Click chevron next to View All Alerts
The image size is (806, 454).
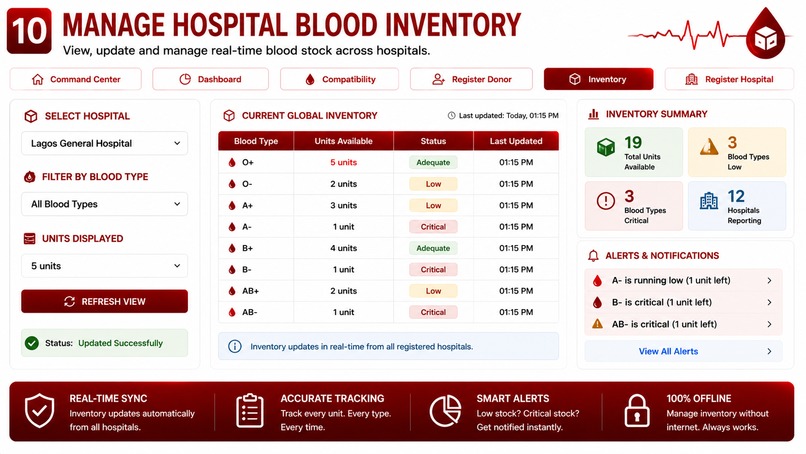770,352
